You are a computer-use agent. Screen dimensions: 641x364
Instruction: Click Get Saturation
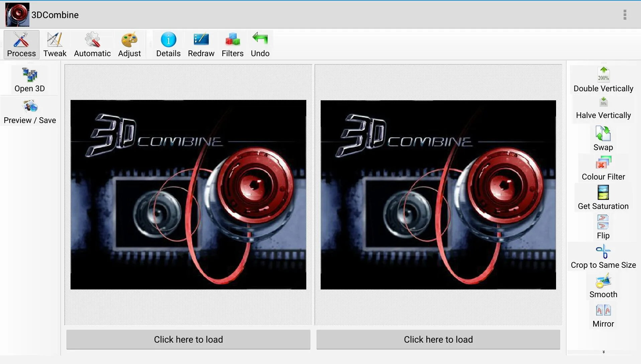pos(603,198)
